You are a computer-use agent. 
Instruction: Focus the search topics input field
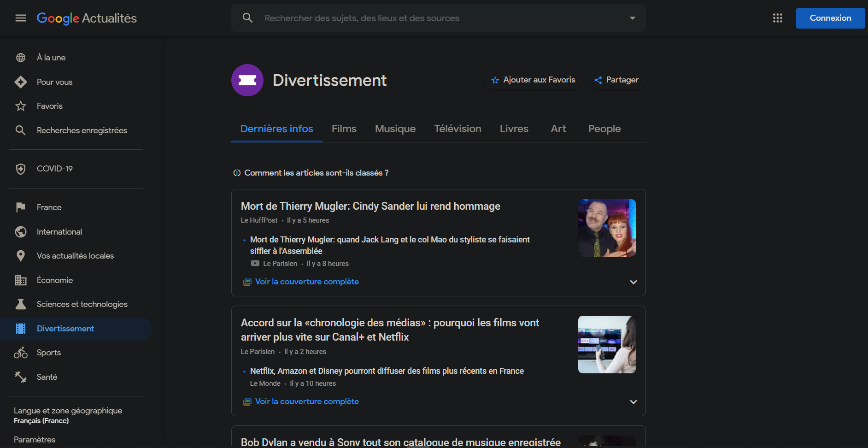point(438,18)
